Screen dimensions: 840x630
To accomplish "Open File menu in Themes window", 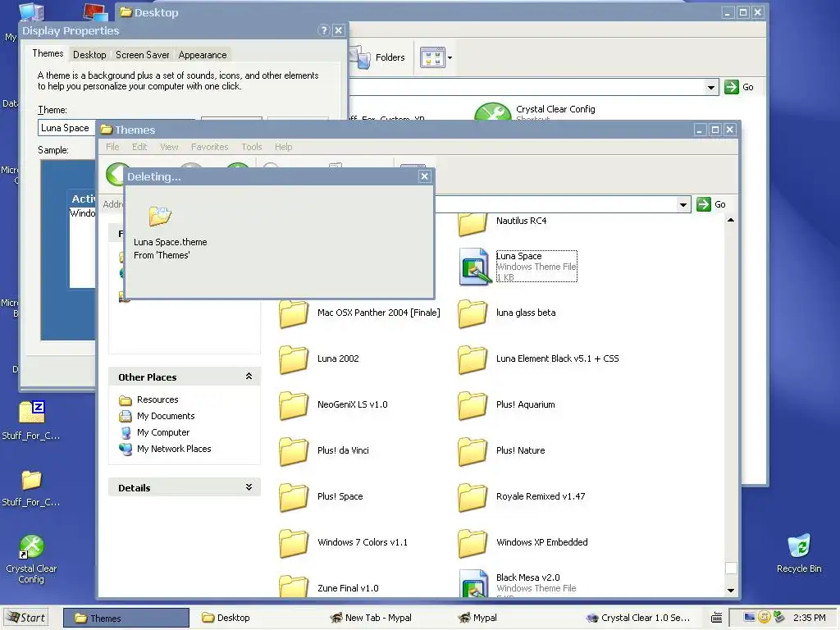I will pyautogui.click(x=112, y=147).
